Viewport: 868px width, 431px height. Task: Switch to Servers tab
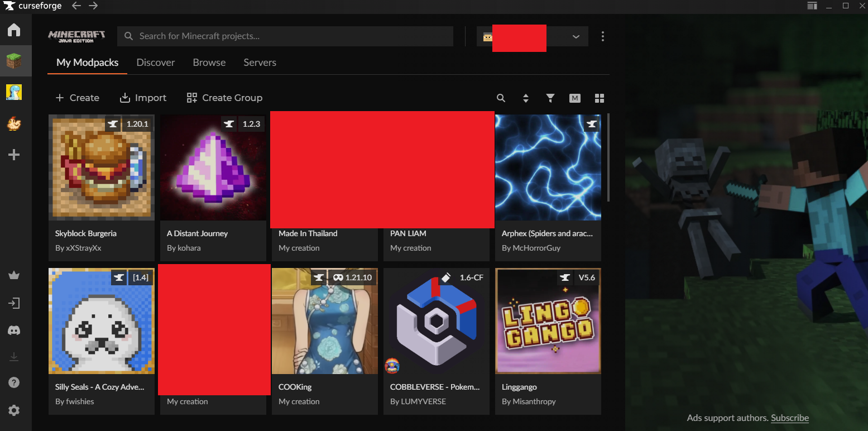260,63
